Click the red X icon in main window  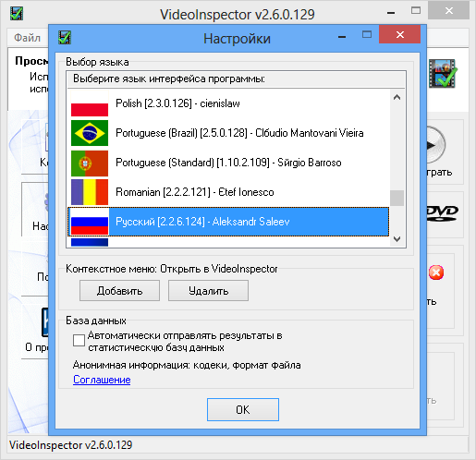pyautogui.click(x=436, y=272)
